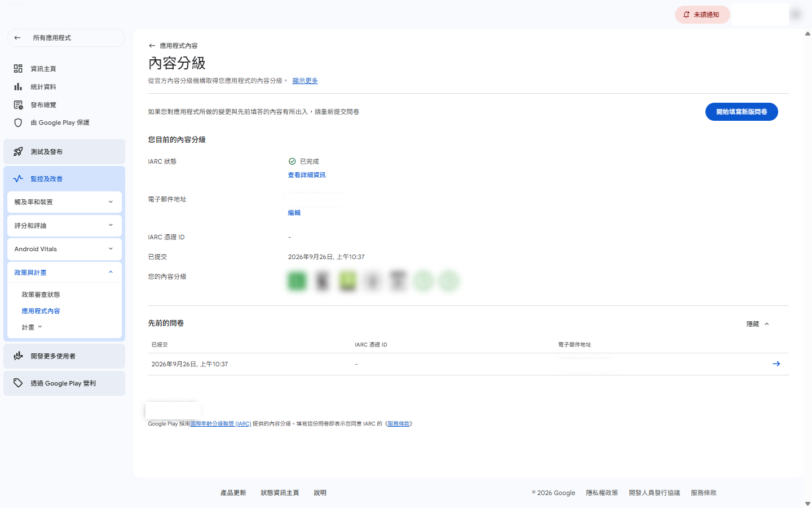Expand the Android Vitals section
The image size is (812, 508).
pyautogui.click(x=64, y=249)
